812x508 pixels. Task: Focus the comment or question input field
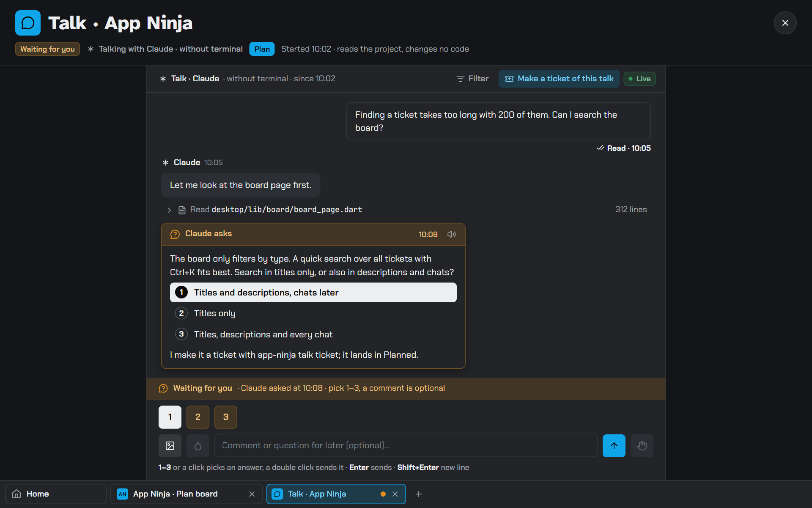(406, 446)
